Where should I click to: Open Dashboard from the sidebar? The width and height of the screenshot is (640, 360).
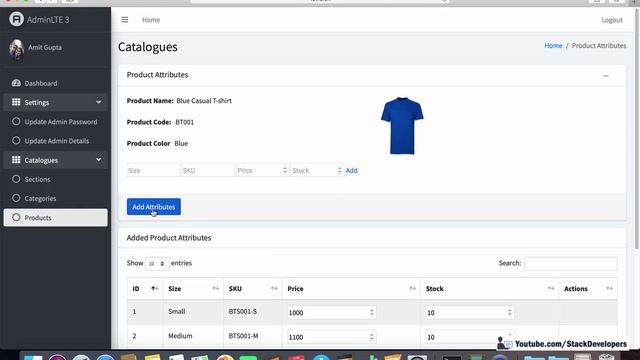click(56, 83)
